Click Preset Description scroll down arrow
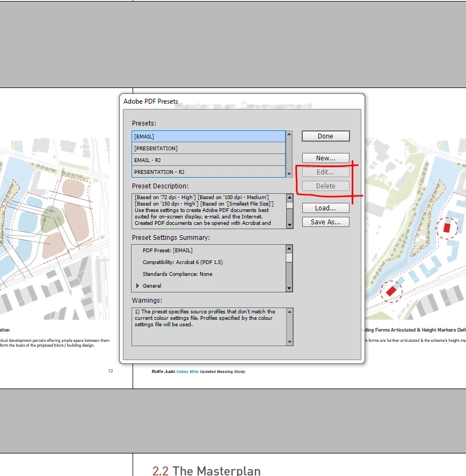This screenshot has width=466, height=476. click(x=289, y=225)
